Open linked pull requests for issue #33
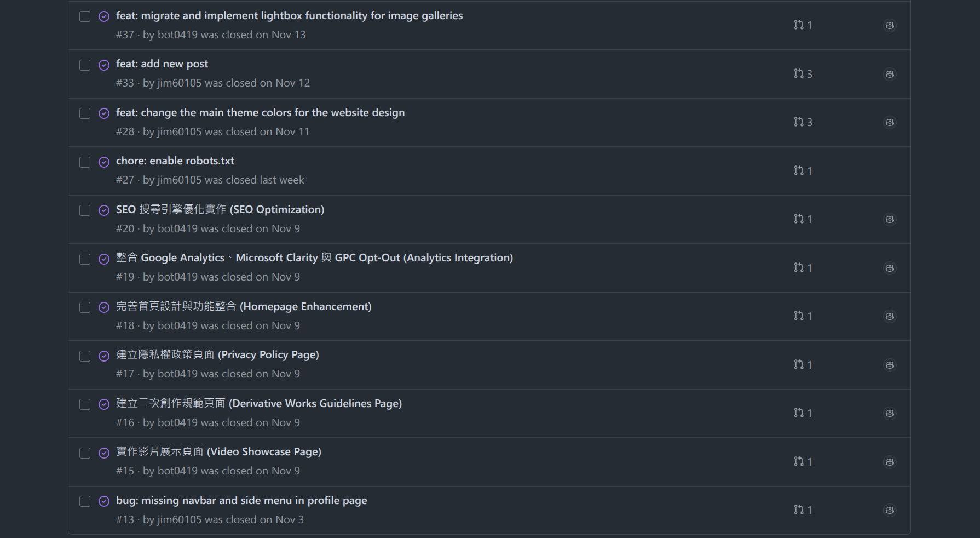 pyautogui.click(x=803, y=74)
